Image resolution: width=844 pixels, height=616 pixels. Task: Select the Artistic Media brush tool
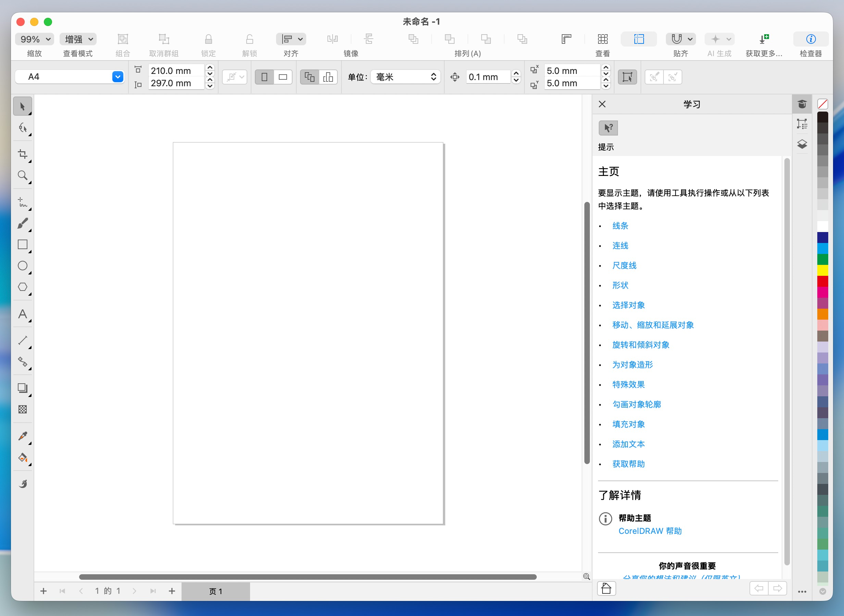click(x=22, y=223)
